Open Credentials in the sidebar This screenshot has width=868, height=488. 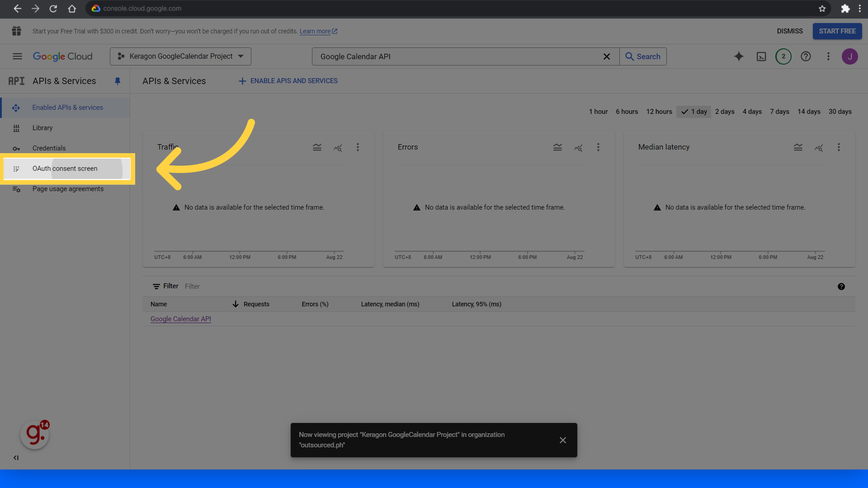coord(65,148)
